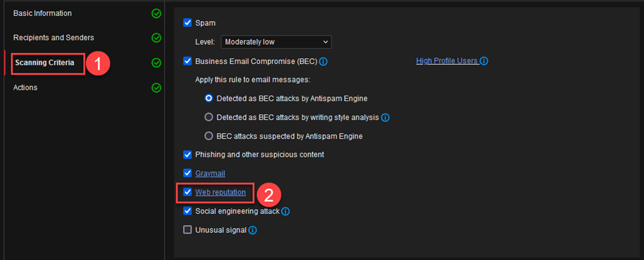Click info icon beside High Profile Users
644x260 pixels.
point(483,61)
